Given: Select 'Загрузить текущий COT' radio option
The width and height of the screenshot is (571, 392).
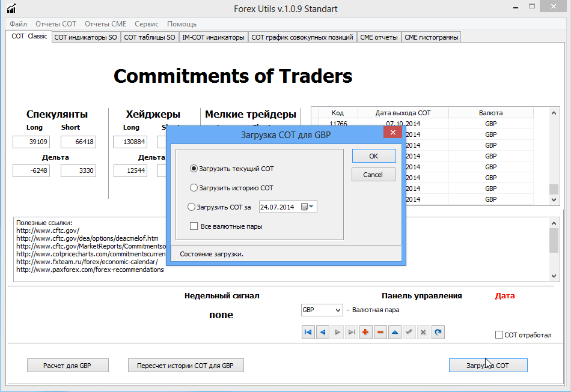Looking at the screenshot, I should (194, 169).
